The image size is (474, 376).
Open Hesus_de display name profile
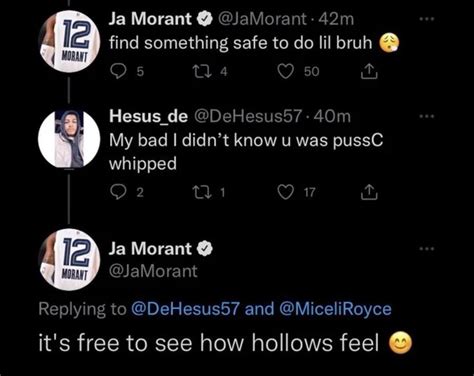(148, 117)
